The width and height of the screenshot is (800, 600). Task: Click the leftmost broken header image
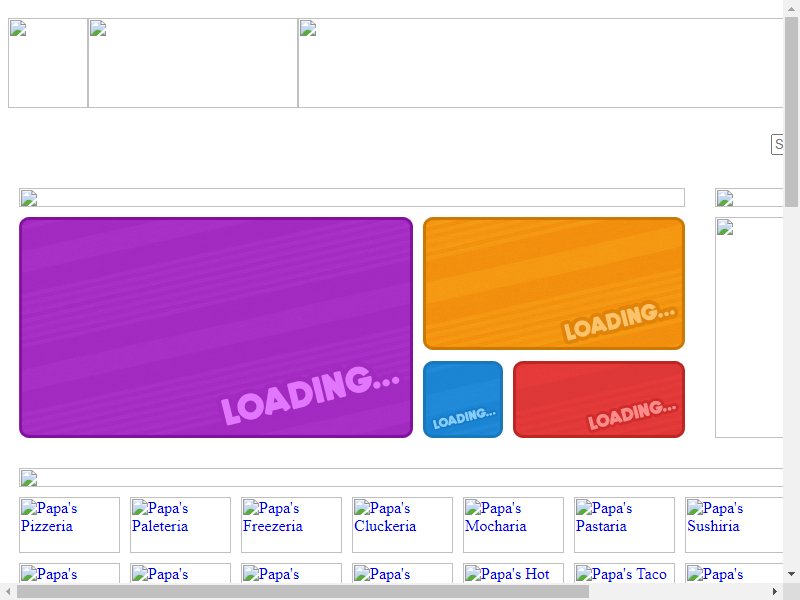[x=48, y=63]
